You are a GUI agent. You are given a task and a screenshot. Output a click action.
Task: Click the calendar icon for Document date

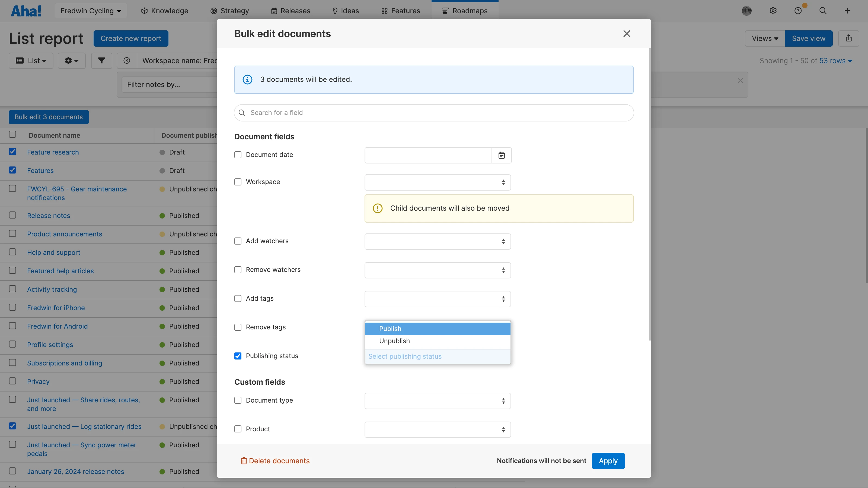(x=501, y=155)
